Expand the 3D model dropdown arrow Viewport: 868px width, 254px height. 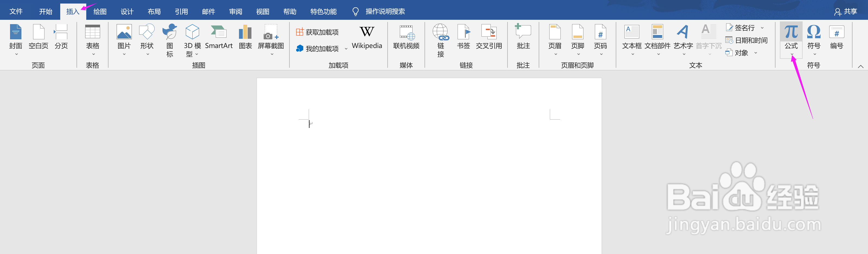pyautogui.click(x=197, y=54)
